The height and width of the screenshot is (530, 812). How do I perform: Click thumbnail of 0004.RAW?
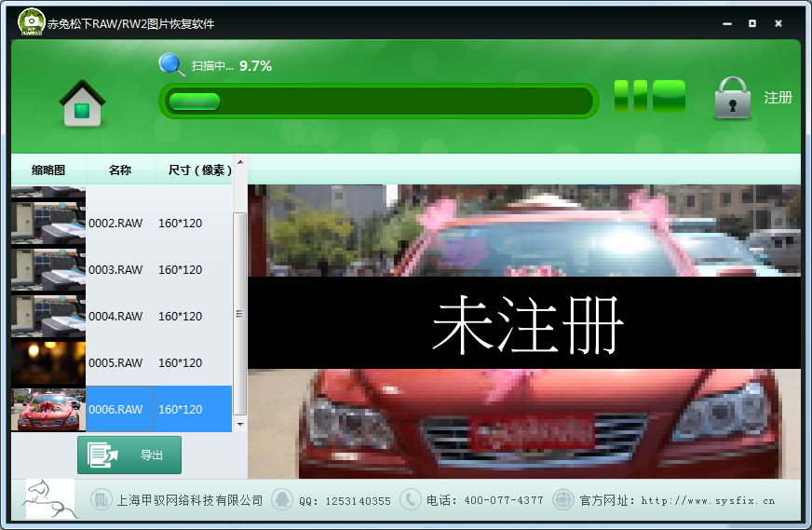tap(48, 316)
